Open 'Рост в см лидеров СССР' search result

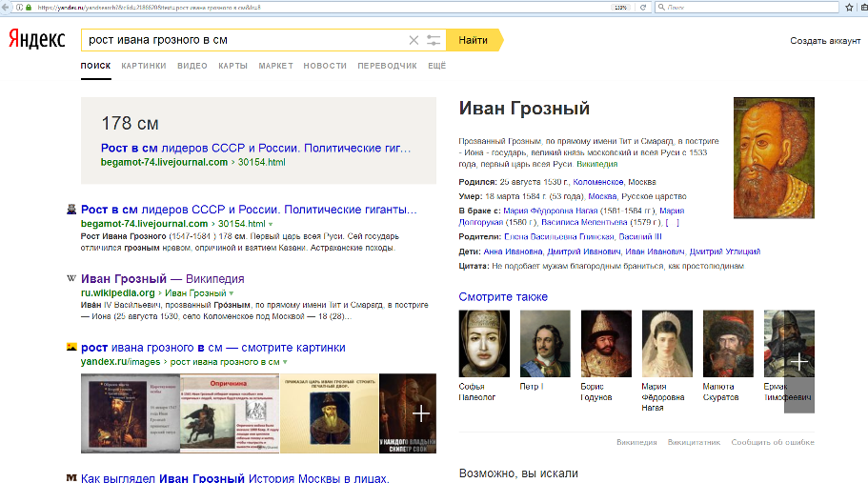(x=249, y=210)
